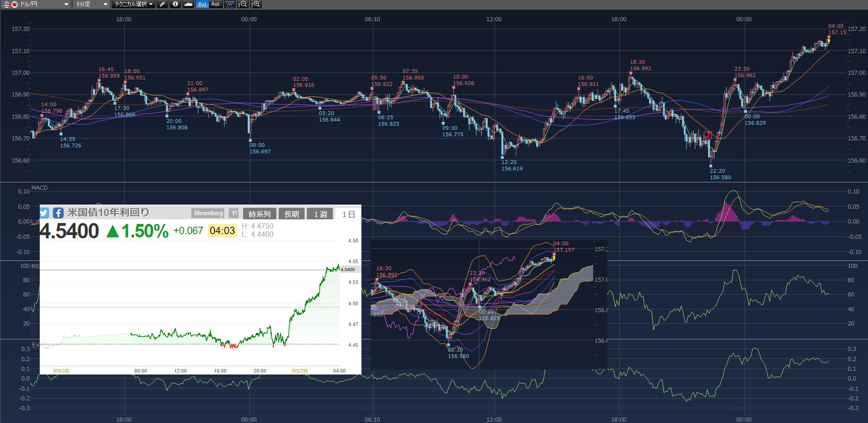Switch to the 長期 chart tab

point(291,214)
